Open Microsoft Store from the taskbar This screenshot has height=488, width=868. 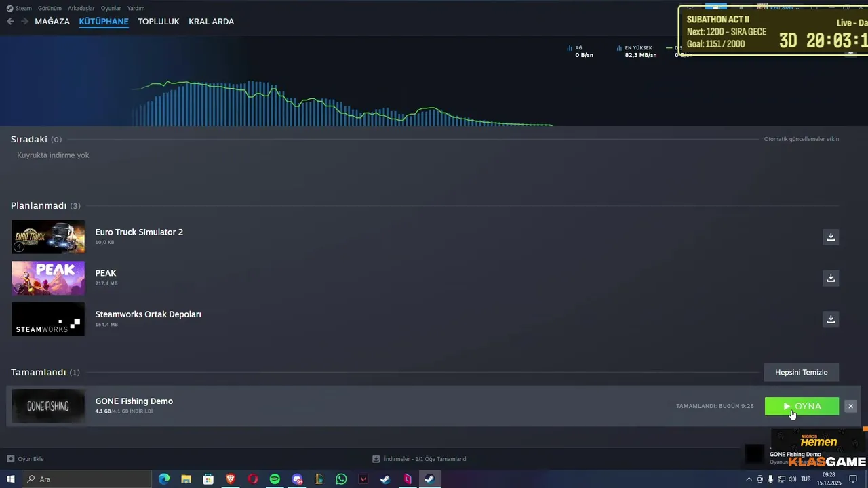pos(208,479)
